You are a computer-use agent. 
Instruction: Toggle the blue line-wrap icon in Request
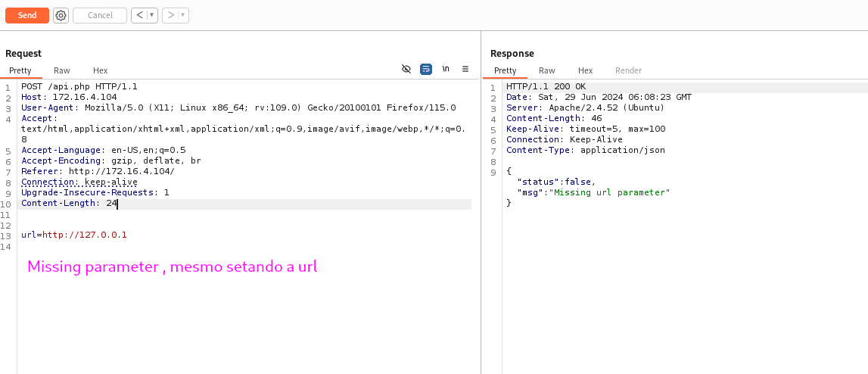426,69
